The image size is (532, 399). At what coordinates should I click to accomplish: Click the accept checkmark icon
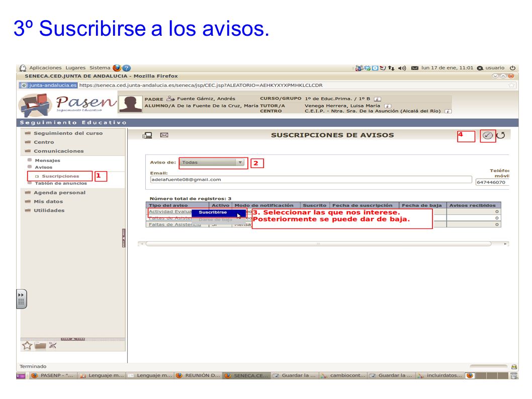488,135
